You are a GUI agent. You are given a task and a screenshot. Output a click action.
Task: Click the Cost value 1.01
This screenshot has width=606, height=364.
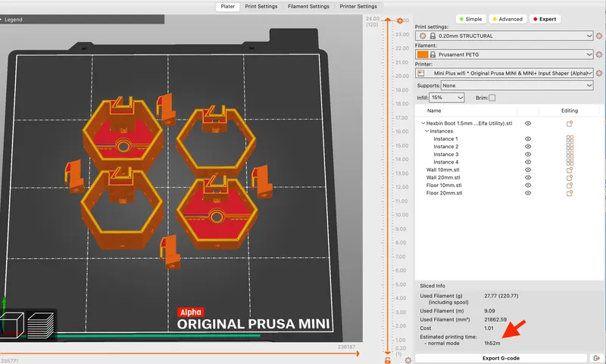tap(489, 328)
